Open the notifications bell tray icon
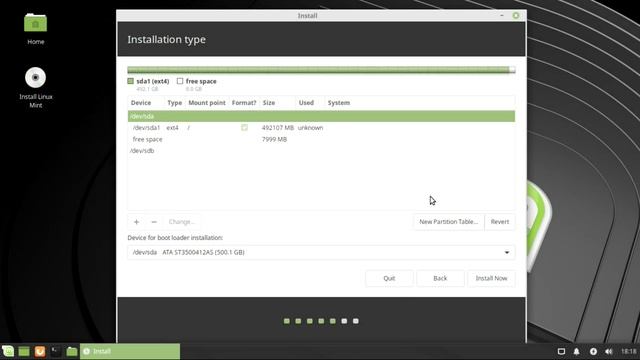640x360 pixels. tap(576, 351)
